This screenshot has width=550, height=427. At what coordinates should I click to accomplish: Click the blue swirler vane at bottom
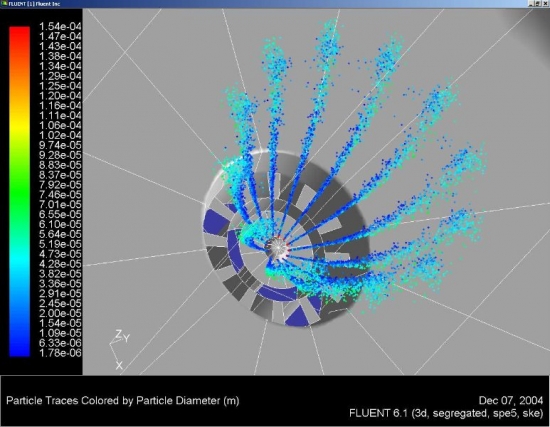point(298,316)
